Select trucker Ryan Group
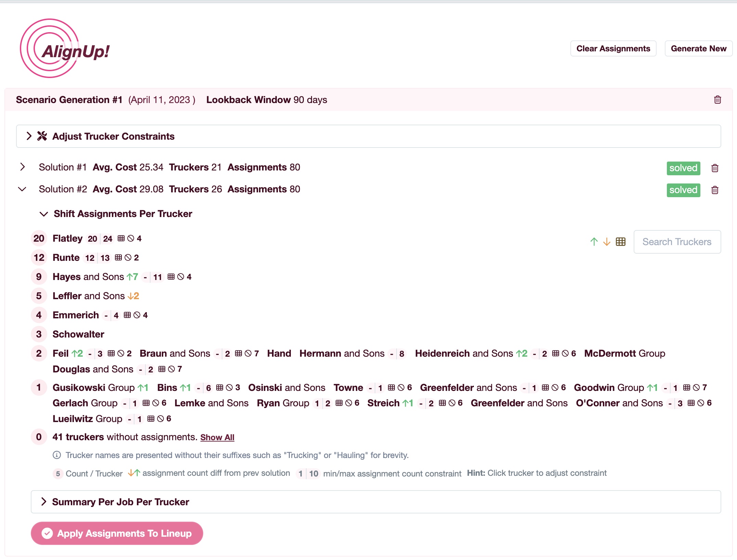This screenshot has height=560, width=737. [283, 403]
